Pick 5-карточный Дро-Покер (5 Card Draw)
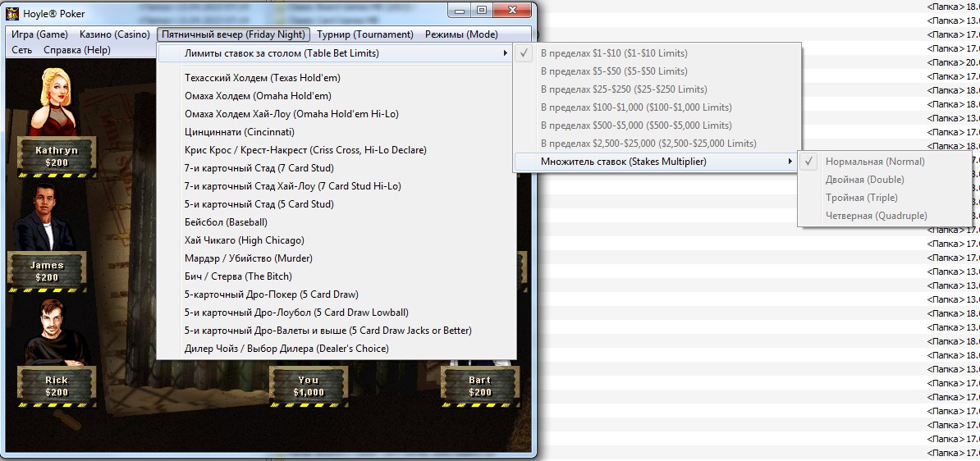Screen dimensions: 980x461 click(336, 294)
